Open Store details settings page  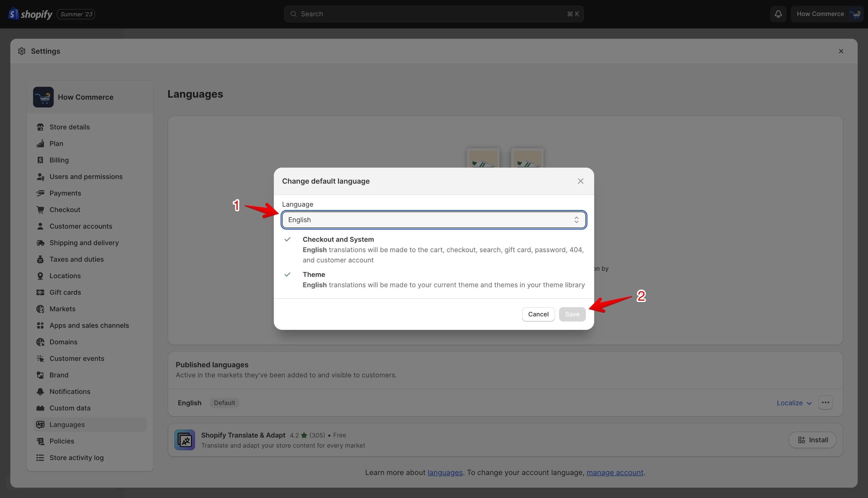[x=90, y=127]
